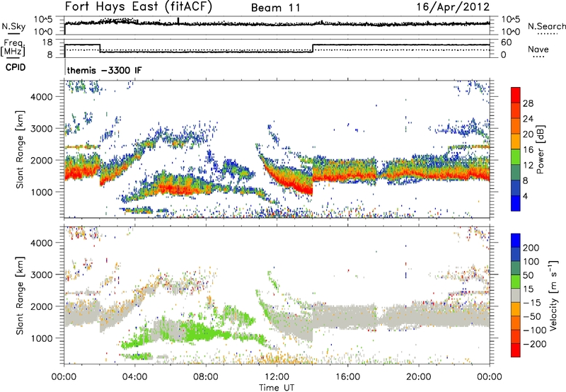Click the "04:00" time tick label
This screenshot has height=392, width=566.
pyautogui.click(x=135, y=377)
